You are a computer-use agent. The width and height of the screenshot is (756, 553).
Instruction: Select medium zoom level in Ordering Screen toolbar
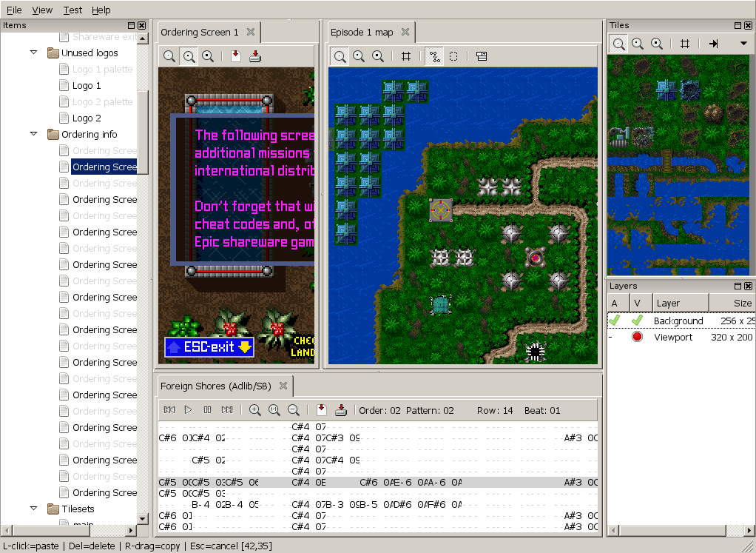pyautogui.click(x=189, y=56)
